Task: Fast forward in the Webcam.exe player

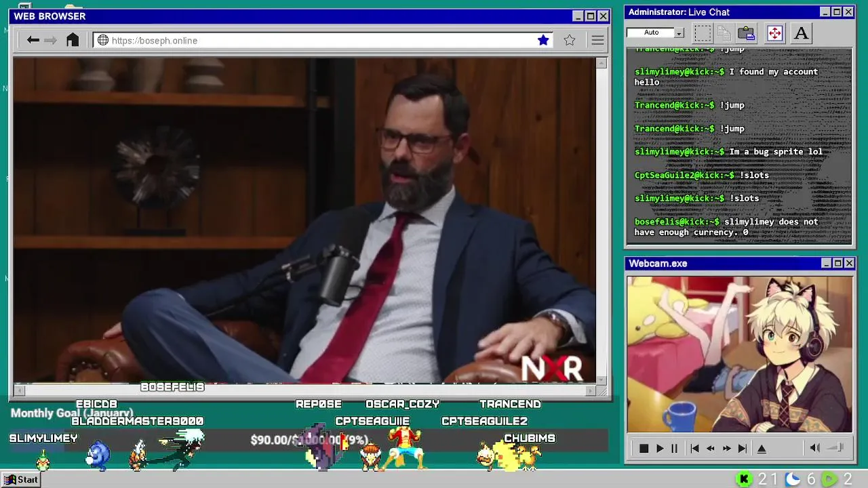Action: (726, 449)
